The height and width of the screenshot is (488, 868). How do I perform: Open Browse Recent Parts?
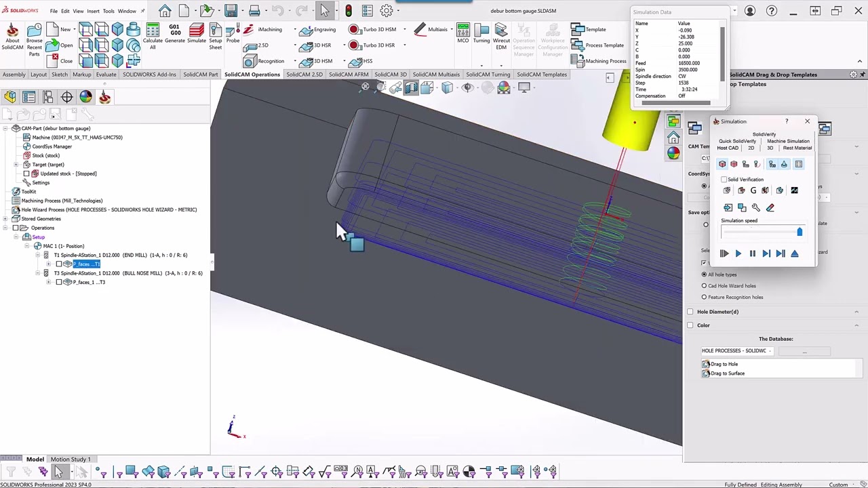pos(34,41)
